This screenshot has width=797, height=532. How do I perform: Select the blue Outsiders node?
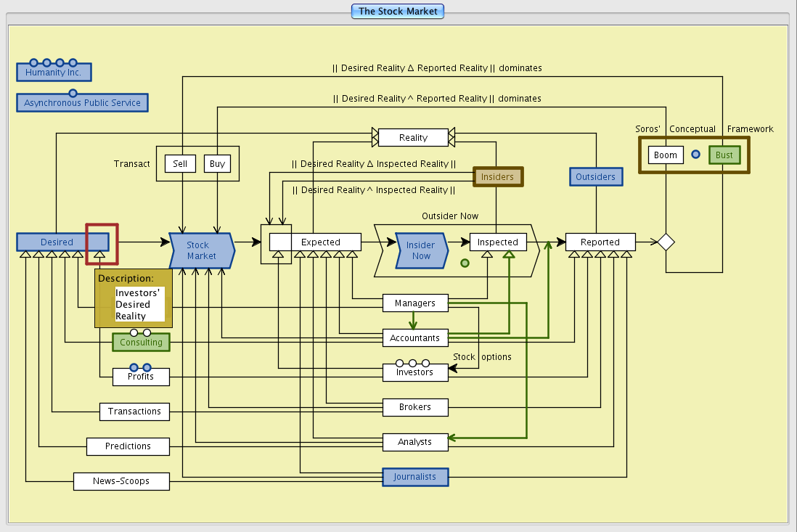pyautogui.click(x=595, y=176)
